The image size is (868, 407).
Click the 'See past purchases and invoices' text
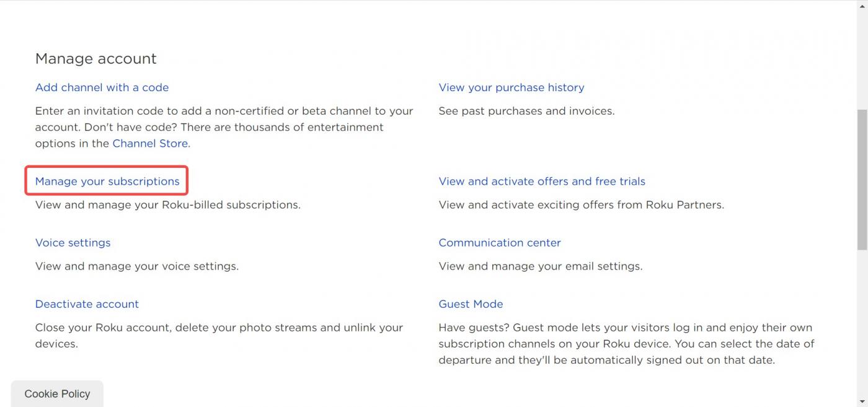[x=526, y=111]
